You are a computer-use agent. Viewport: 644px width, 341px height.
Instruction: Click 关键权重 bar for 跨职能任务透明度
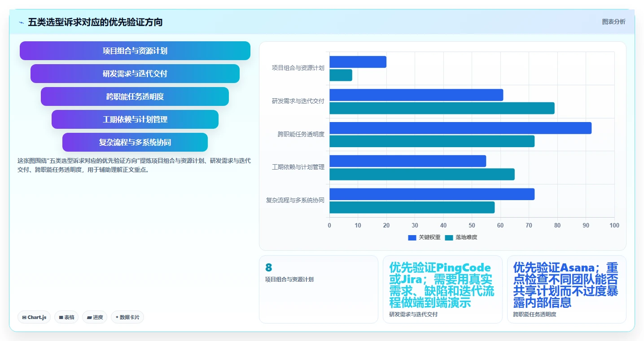pos(460,128)
